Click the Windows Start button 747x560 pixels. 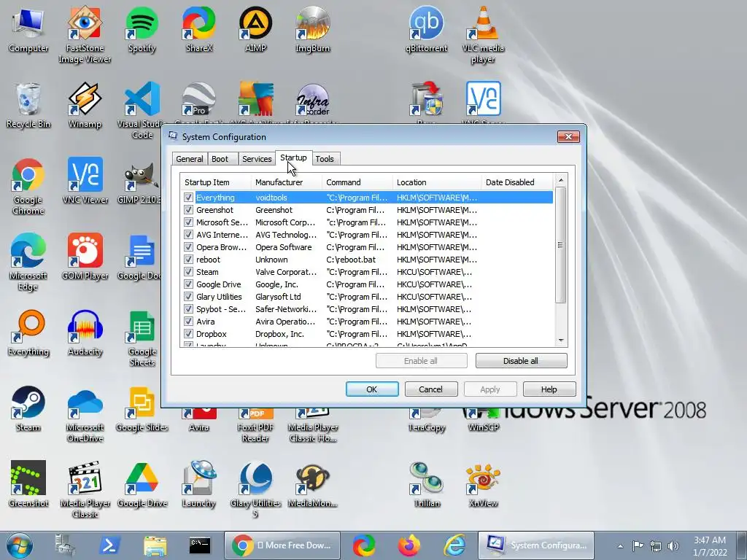click(x=20, y=545)
